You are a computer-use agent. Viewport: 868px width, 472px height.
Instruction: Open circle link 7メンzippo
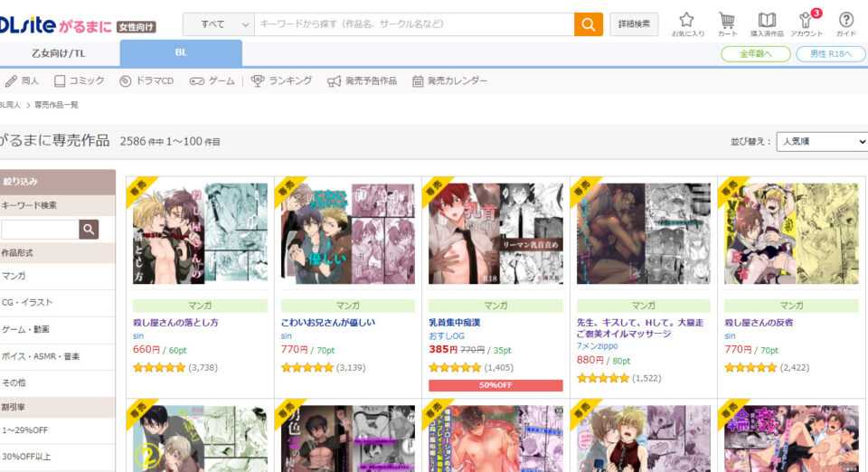tap(598, 346)
